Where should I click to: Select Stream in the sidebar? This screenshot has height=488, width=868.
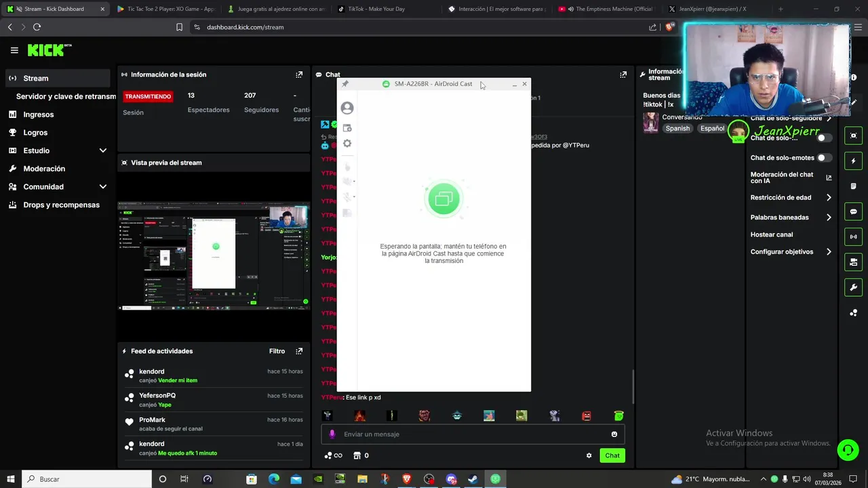click(x=57, y=78)
